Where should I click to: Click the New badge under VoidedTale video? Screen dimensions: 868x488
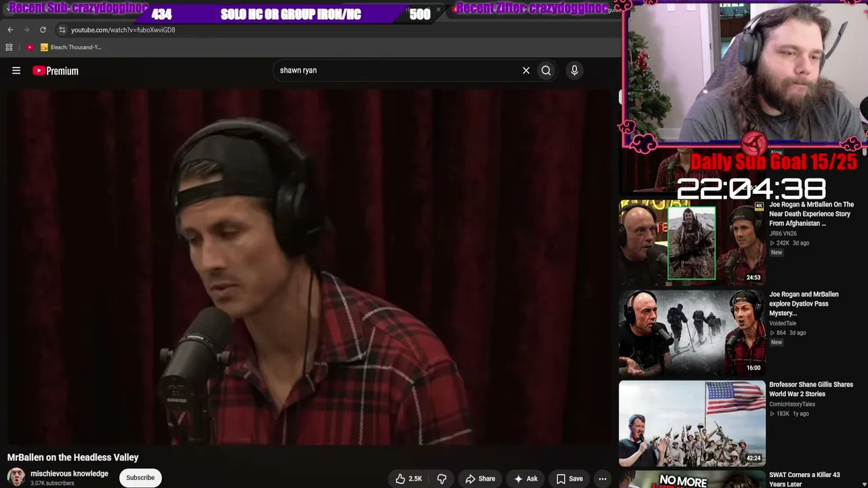click(x=776, y=342)
